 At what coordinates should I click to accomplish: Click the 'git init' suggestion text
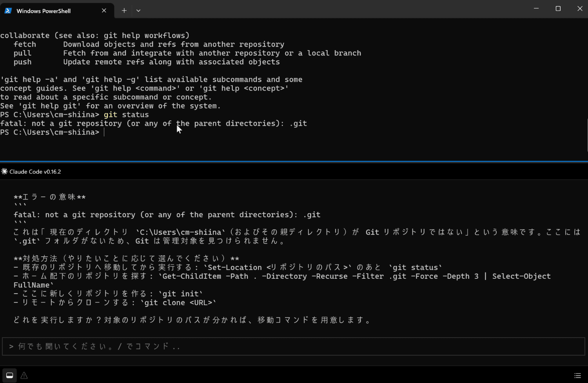[181, 294]
